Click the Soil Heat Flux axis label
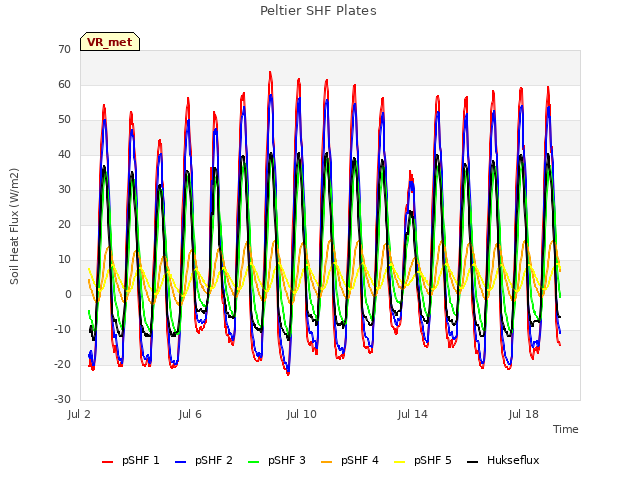Viewport: 640px width, 480px height. pos(14,226)
